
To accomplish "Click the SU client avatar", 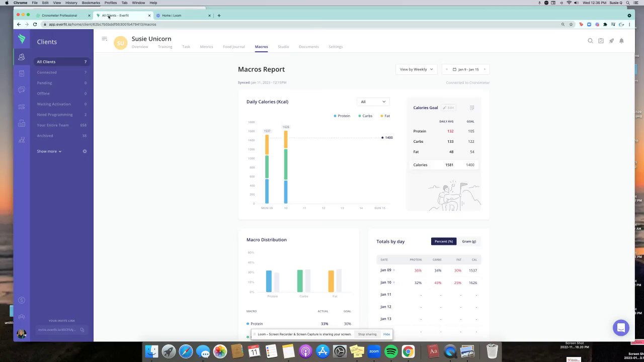I will click(120, 43).
